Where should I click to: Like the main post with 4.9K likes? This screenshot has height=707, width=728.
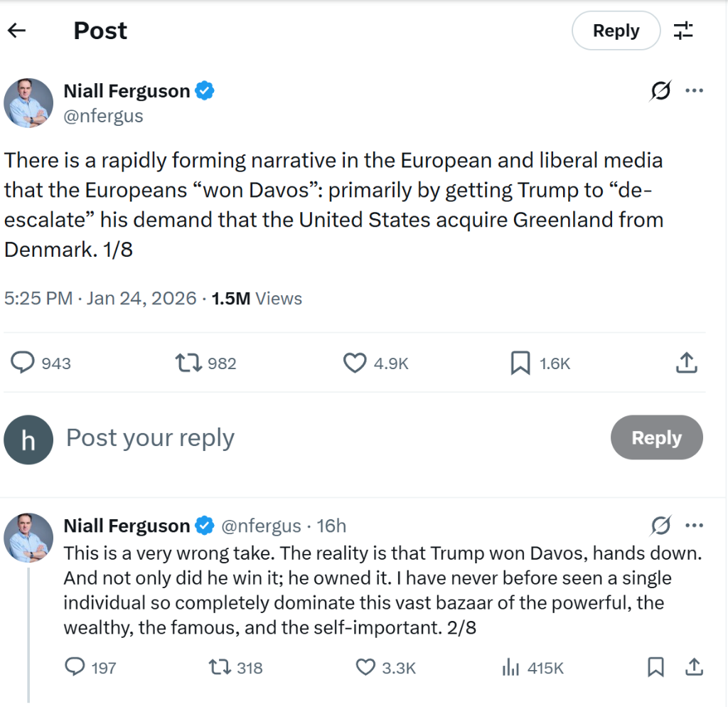[x=355, y=363]
